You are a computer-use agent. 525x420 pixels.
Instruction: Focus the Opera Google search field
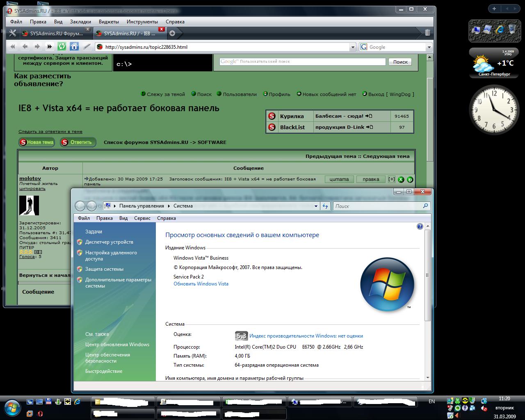click(x=396, y=47)
